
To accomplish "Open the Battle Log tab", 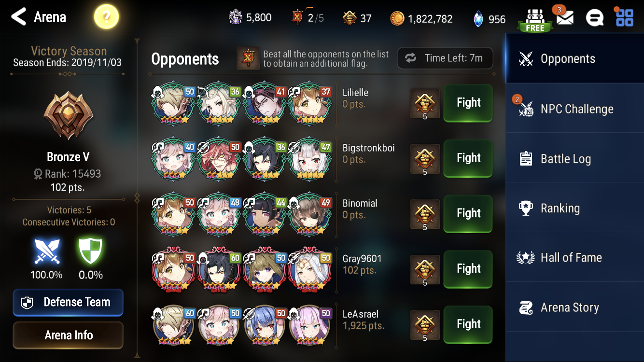I will (574, 159).
